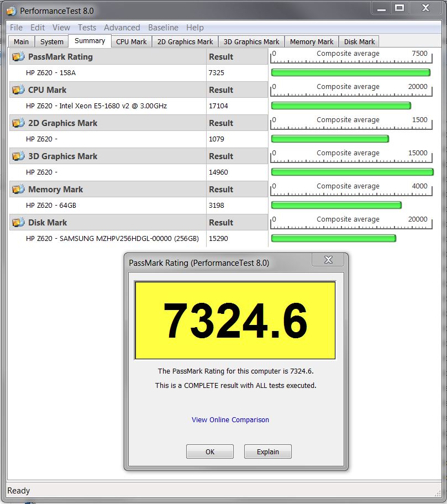Click the Memory Mark section icon
447x504 pixels.
pyautogui.click(x=18, y=190)
